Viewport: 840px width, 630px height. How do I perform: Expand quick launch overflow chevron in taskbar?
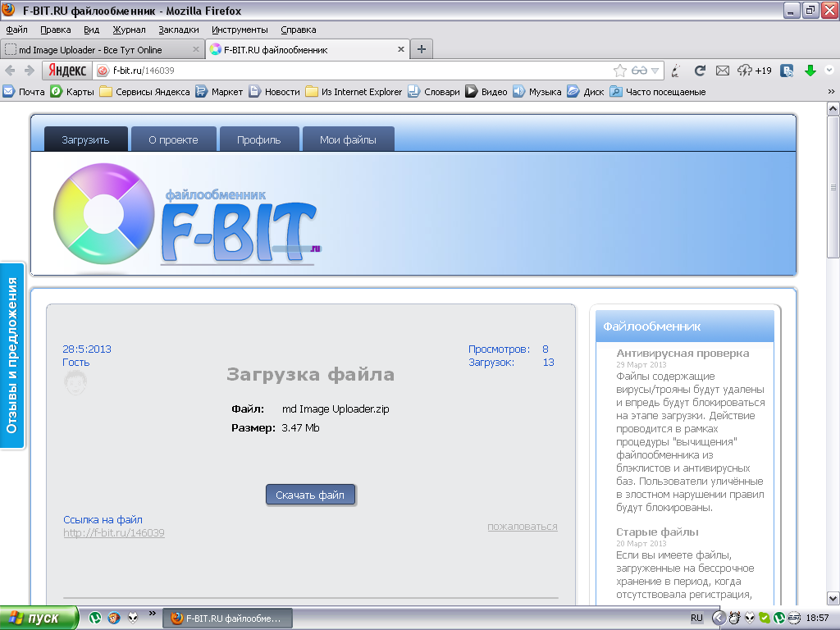(x=152, y=614)
